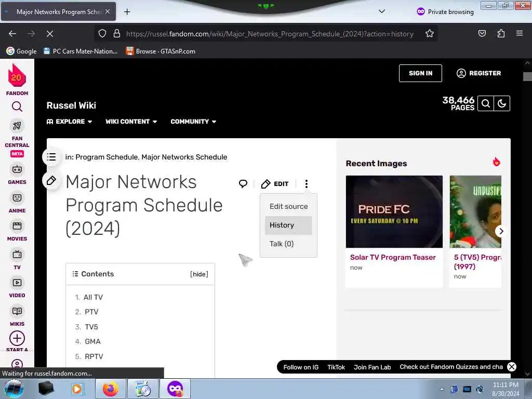532x399 pixels.
Task: Select History from the menu
Action: coord(288,225)
